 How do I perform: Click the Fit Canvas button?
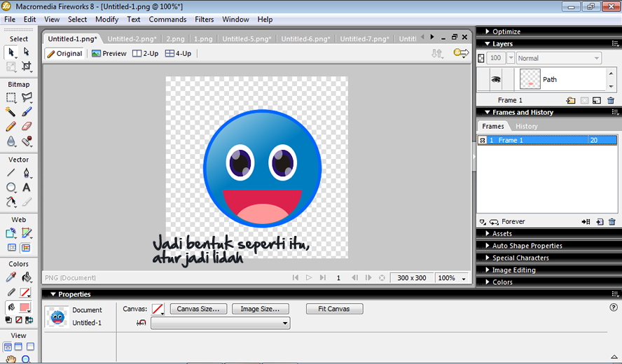click(x=334, y=309)
